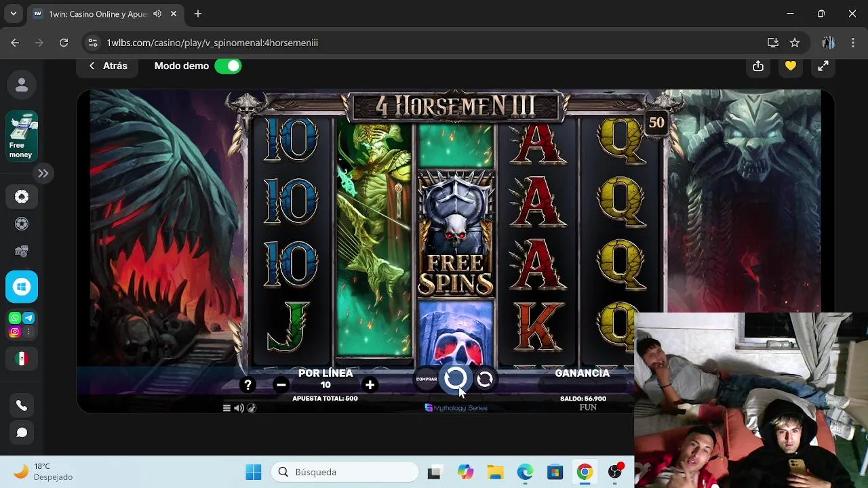Click the Free Spins scatter symbol
This screenshot has width=868, height=488.
[456, 235]
